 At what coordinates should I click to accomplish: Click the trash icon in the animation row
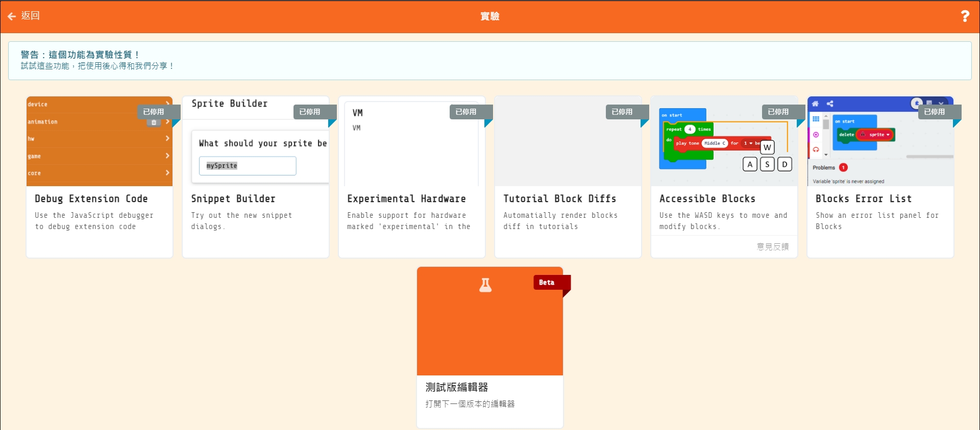(x=154, y=122)
